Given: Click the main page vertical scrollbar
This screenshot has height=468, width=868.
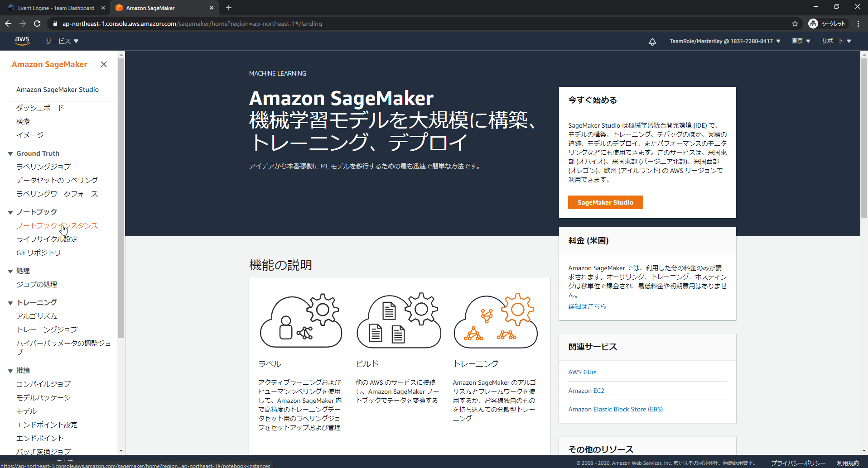Looking at the screenshot, I should coord(864,137).
